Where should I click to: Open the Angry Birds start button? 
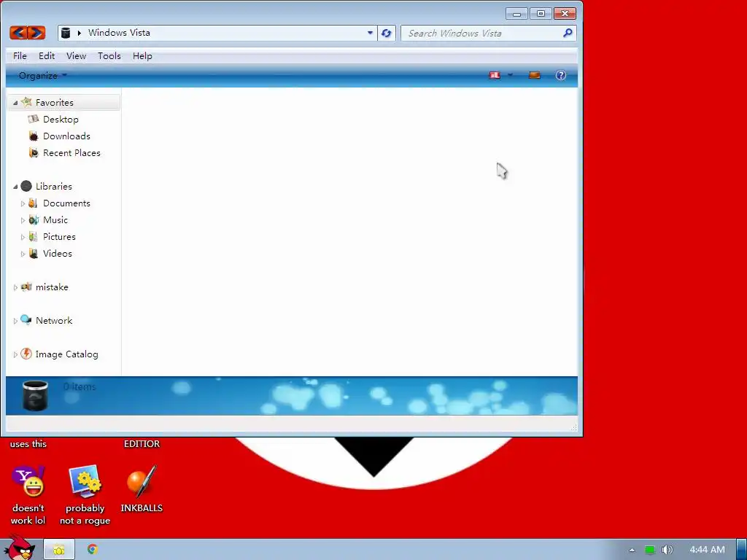(18, 548)
